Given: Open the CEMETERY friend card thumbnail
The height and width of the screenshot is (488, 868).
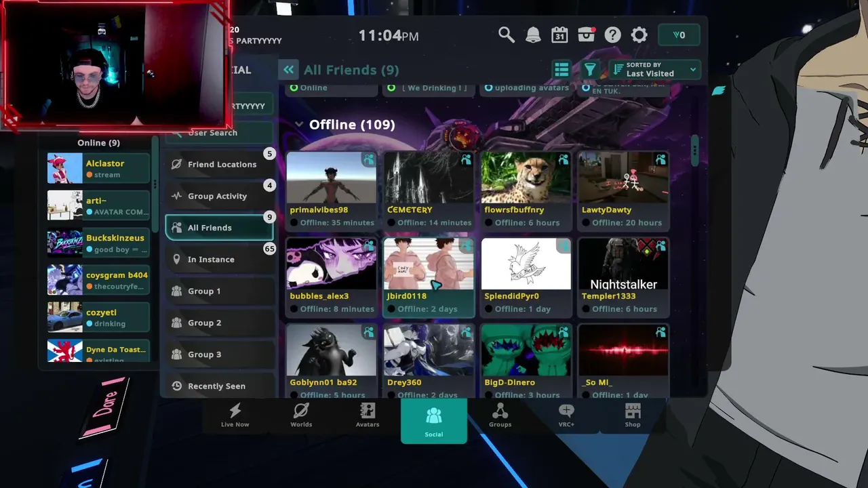Looking at the screenshot, I should (429, 178).
